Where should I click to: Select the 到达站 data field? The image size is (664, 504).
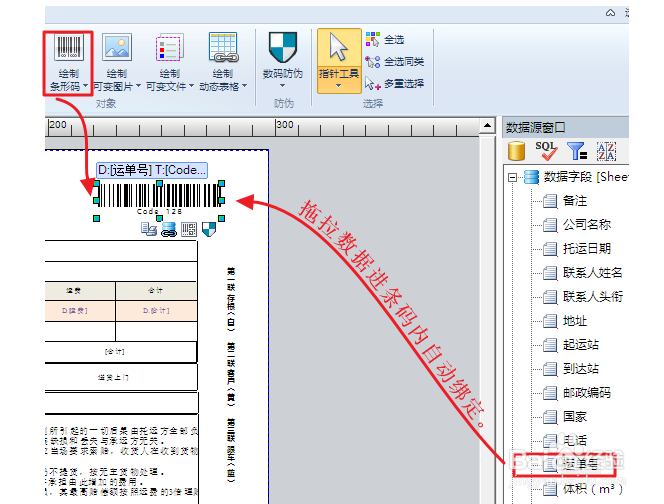[x=581, y=369]
